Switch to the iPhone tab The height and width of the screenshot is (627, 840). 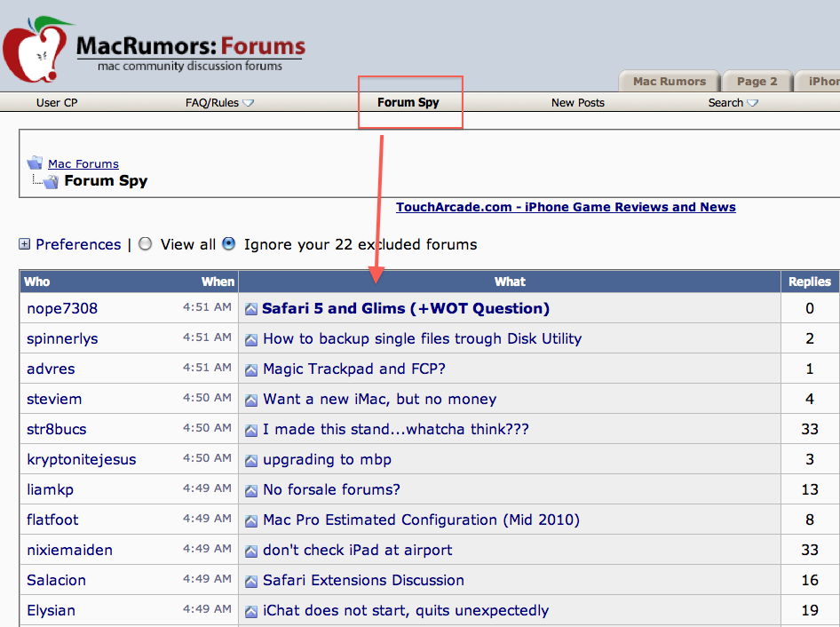[818, 82]
